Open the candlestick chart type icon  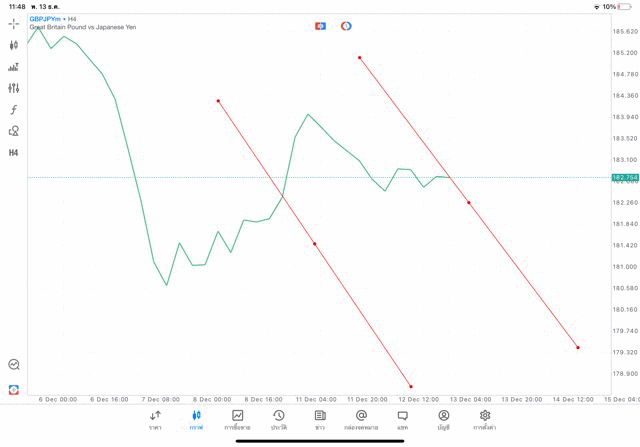[x=13, y=45]
